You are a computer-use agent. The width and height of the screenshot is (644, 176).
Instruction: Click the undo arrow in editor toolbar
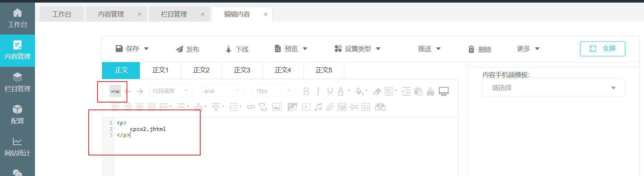pyautogui.click(x=128, y=91)
